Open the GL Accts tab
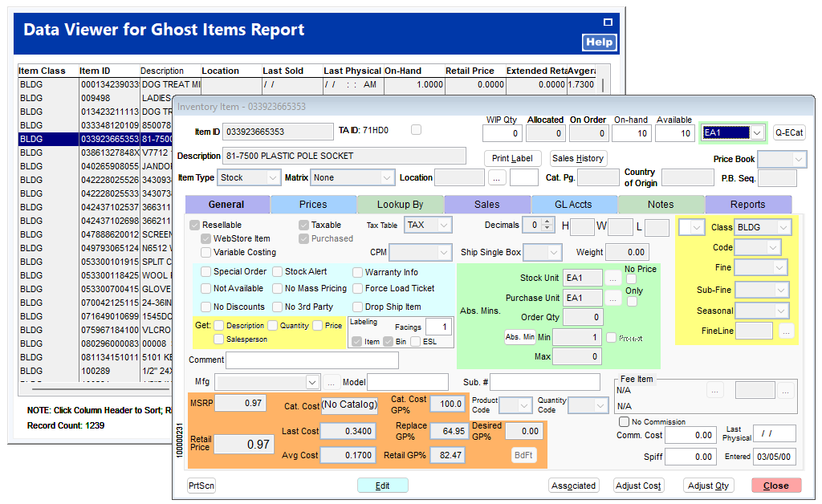 coord(574,205)
